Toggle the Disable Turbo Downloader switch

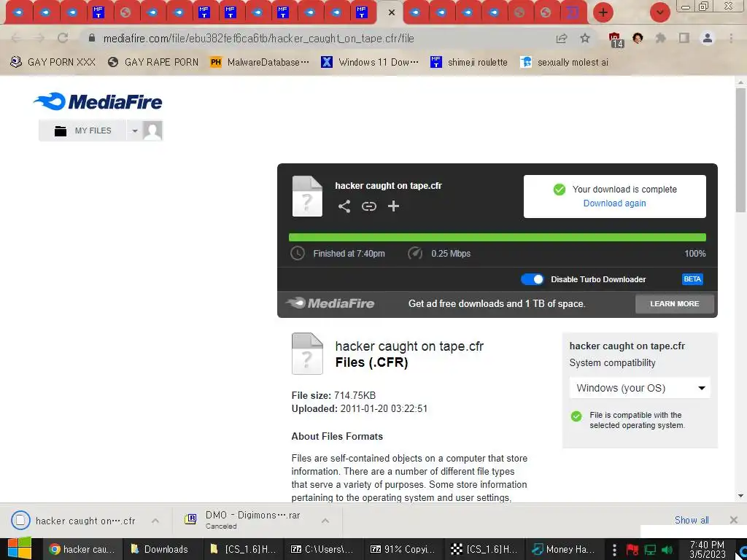pos(532,279)
